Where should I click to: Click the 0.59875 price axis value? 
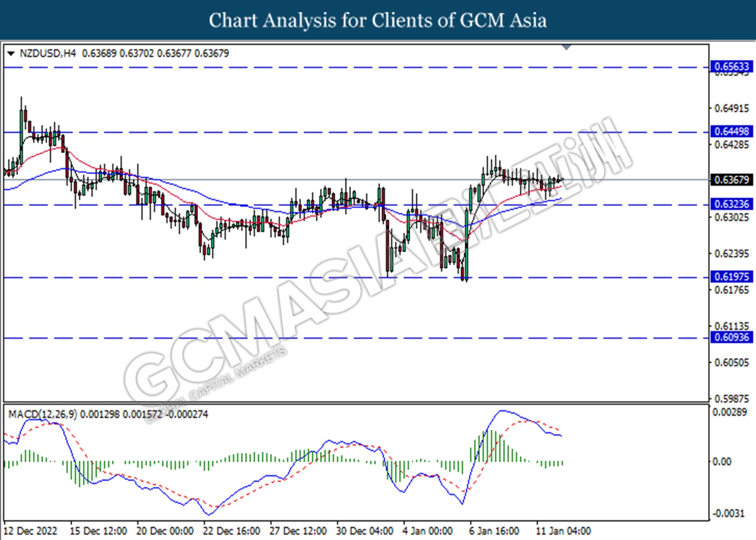click(731, 399)
